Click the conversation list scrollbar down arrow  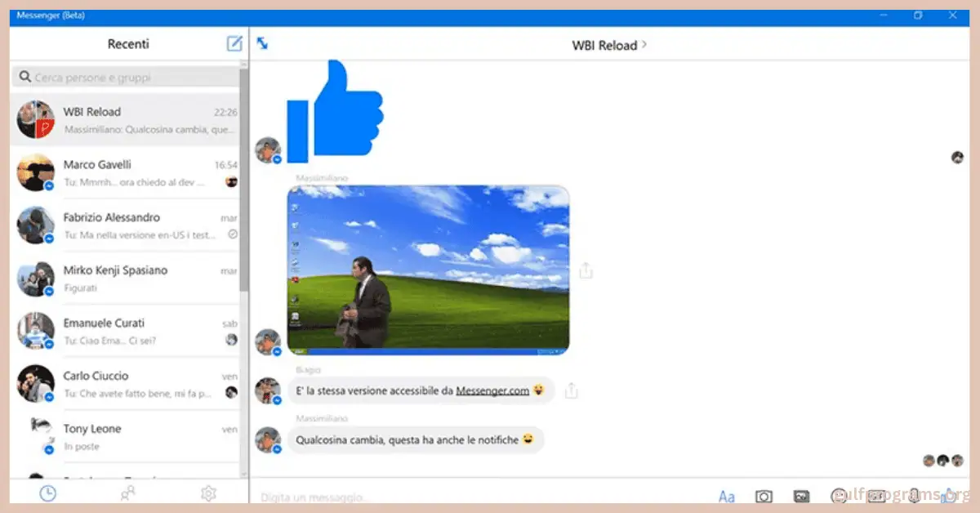coord(243,473)
